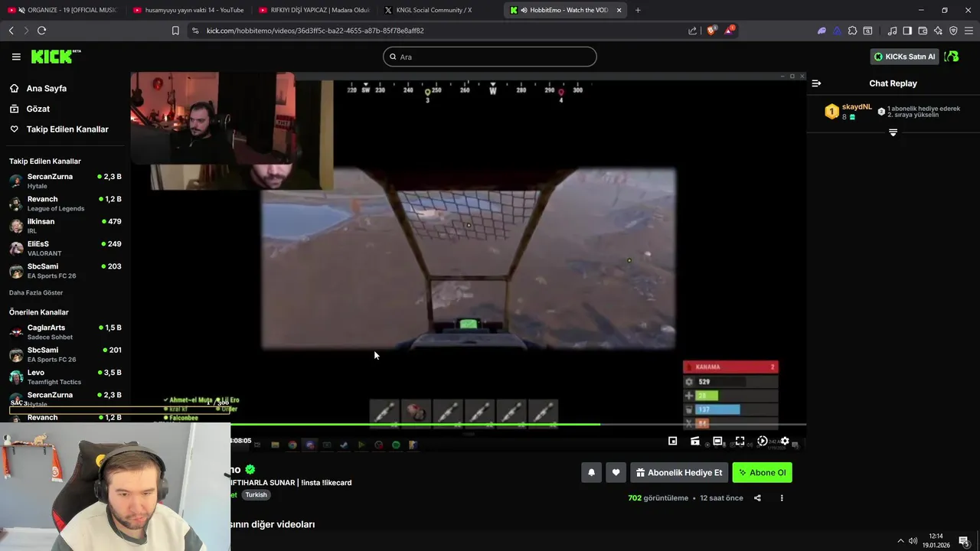Toggle the notification bell button
This screenshot has width=980, height=551.
coord(591,473)
